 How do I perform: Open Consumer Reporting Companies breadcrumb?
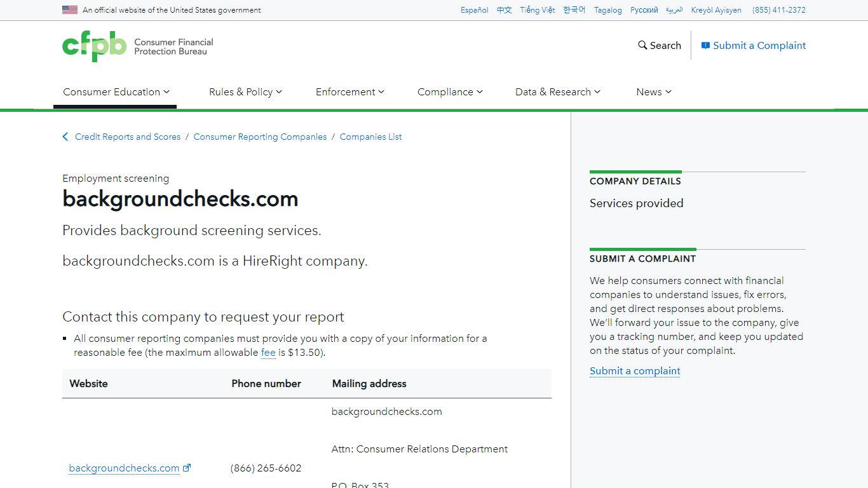(260, 137)
